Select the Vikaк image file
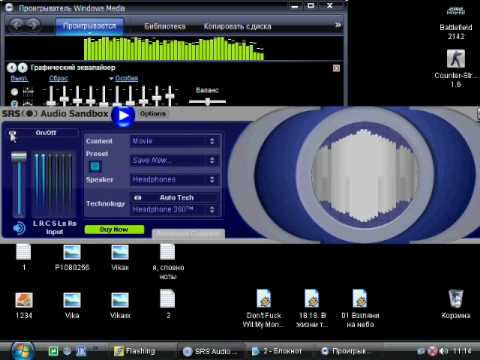Screen dimensions: 480x360 pos(120,257)
